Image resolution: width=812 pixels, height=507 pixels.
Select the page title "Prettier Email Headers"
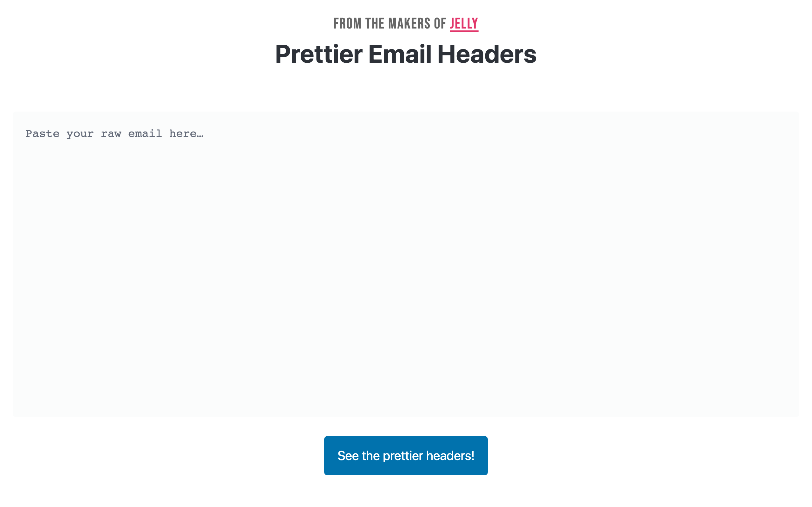coord(406,54)
